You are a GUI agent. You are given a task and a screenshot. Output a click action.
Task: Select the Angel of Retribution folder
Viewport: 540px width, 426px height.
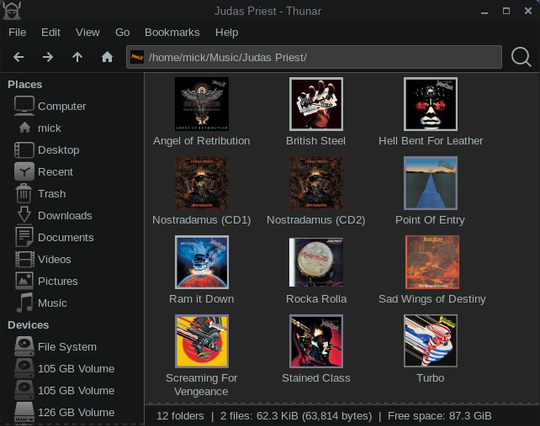(x=201, y=112)
